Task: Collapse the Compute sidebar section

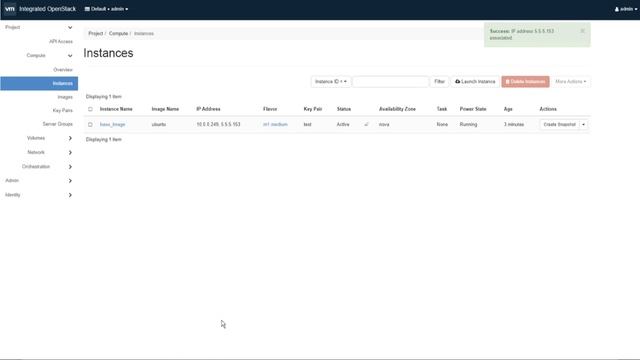Action: [x=49, y=56]
